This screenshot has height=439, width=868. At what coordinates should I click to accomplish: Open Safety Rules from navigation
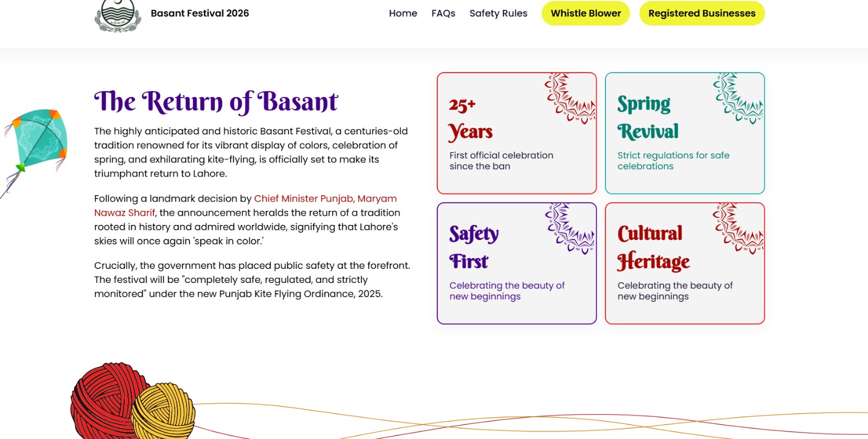(498, 13)
